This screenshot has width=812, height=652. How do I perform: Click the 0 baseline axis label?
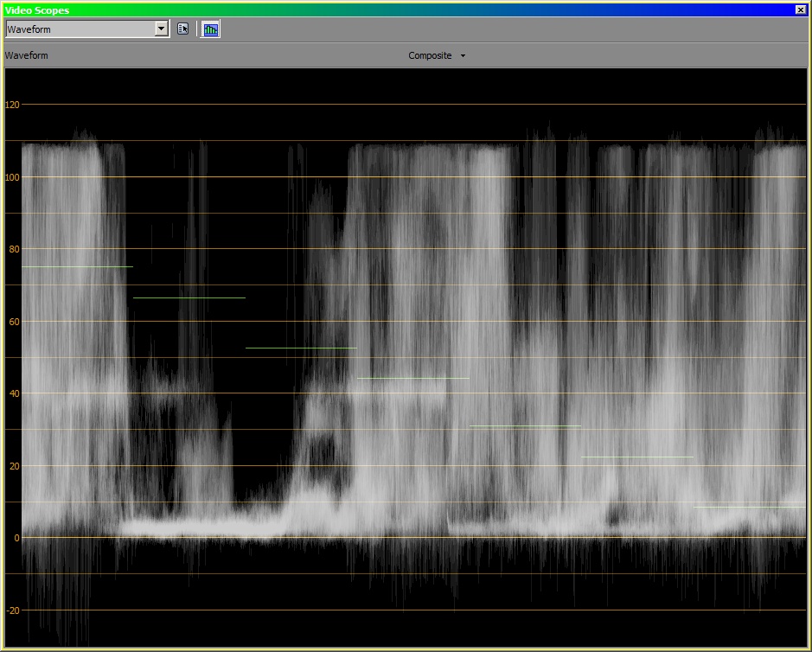(16, 538)
